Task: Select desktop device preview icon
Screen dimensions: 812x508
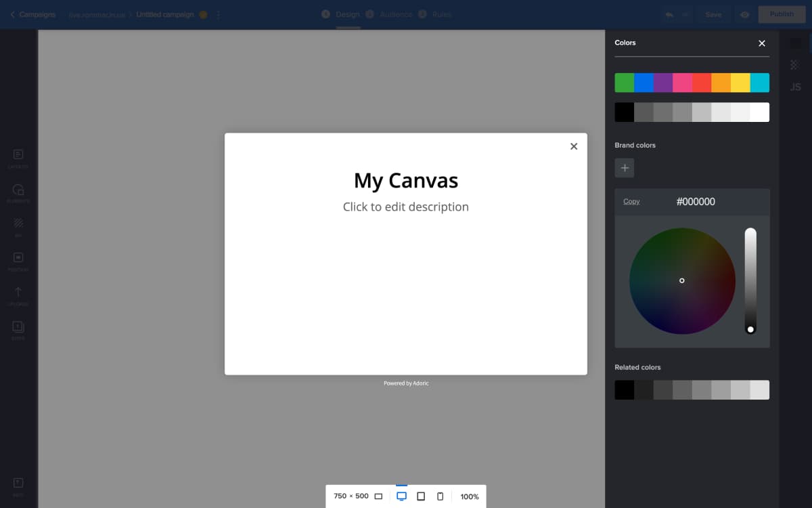Action: tap(401, 496)
